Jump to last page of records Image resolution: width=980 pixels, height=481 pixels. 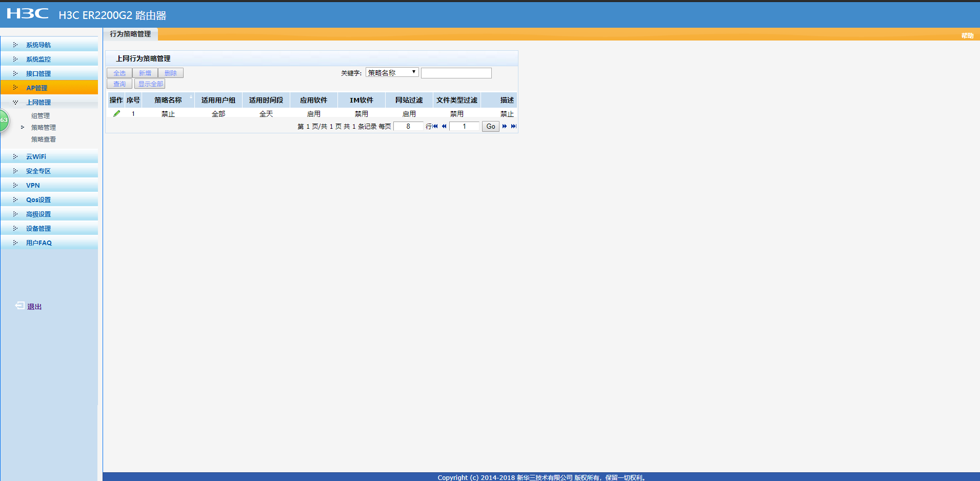[513, 126]
